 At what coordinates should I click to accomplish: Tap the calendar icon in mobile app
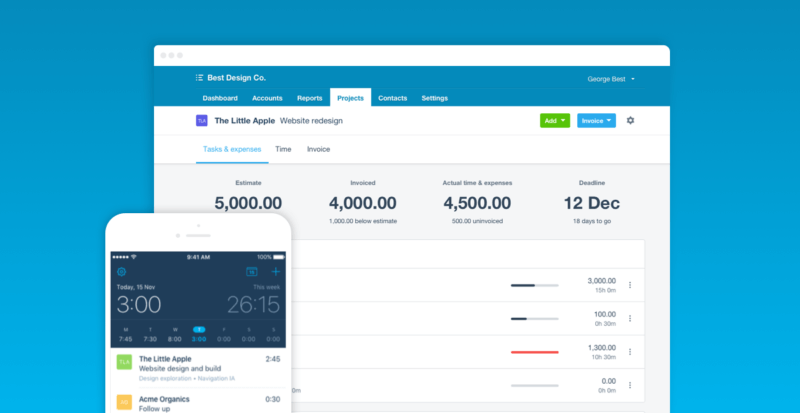[252, 272]
